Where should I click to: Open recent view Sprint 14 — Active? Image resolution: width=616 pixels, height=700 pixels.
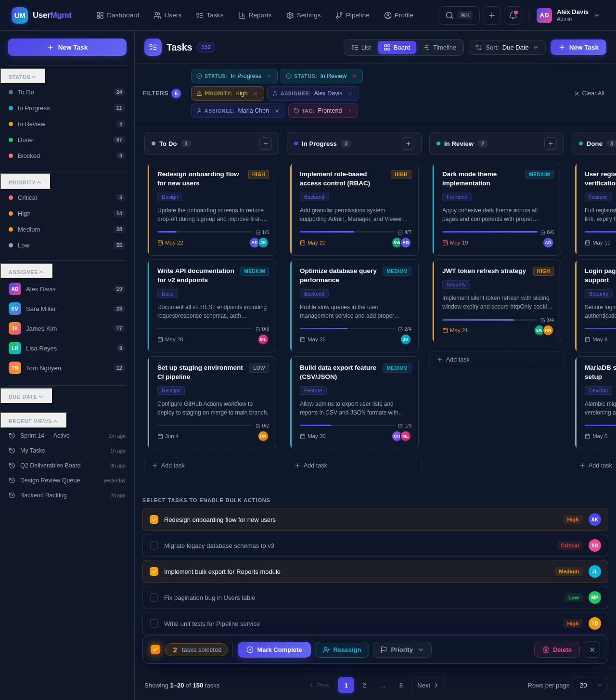tap(67, 436)
